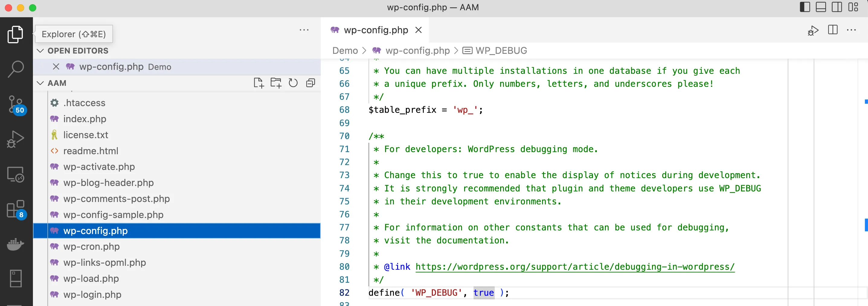
Task: Open the Remote Explorer view
Action: tap(15, 174)
